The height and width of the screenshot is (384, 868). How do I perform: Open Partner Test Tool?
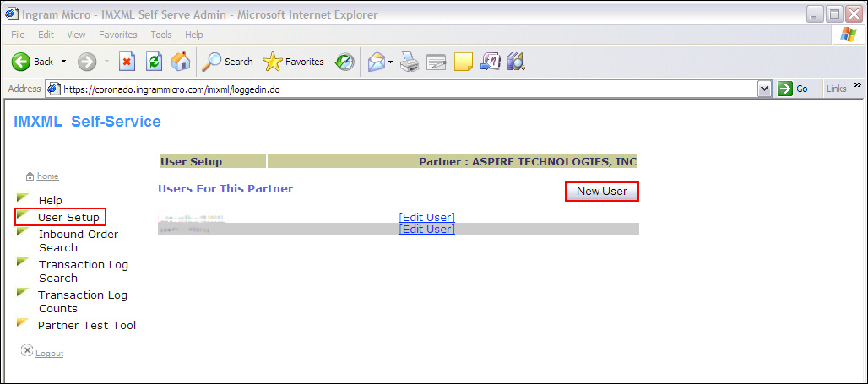point(87,326)
